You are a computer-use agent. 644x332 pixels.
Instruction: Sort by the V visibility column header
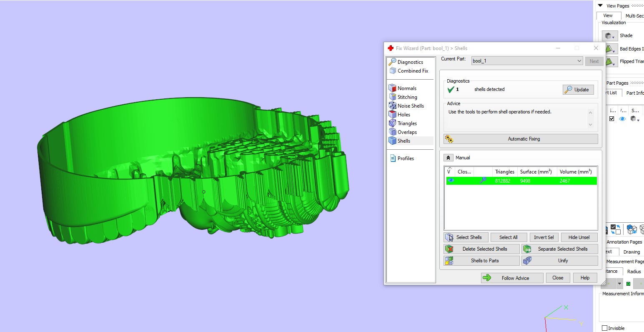[x=449, y=171]
